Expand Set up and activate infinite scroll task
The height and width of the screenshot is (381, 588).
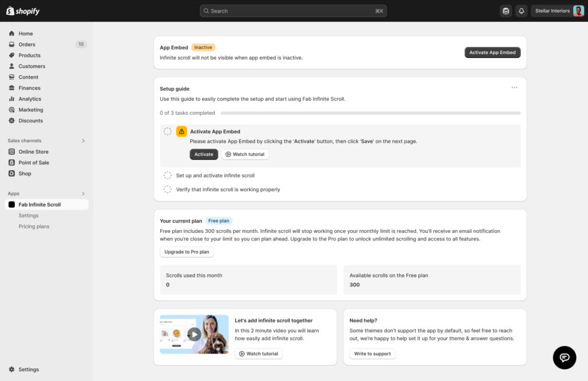tap(215, 176)
